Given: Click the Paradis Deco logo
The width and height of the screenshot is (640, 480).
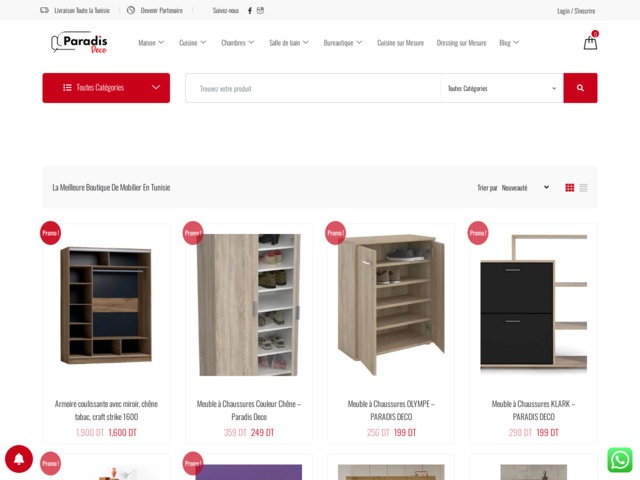Looking at the screenshot, I should [80, 42].
